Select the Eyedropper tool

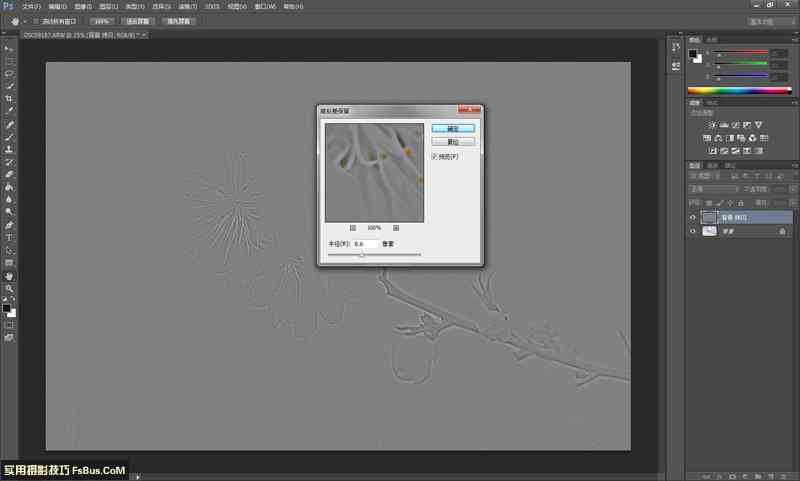pyautogui.click(x=9, y=111)
